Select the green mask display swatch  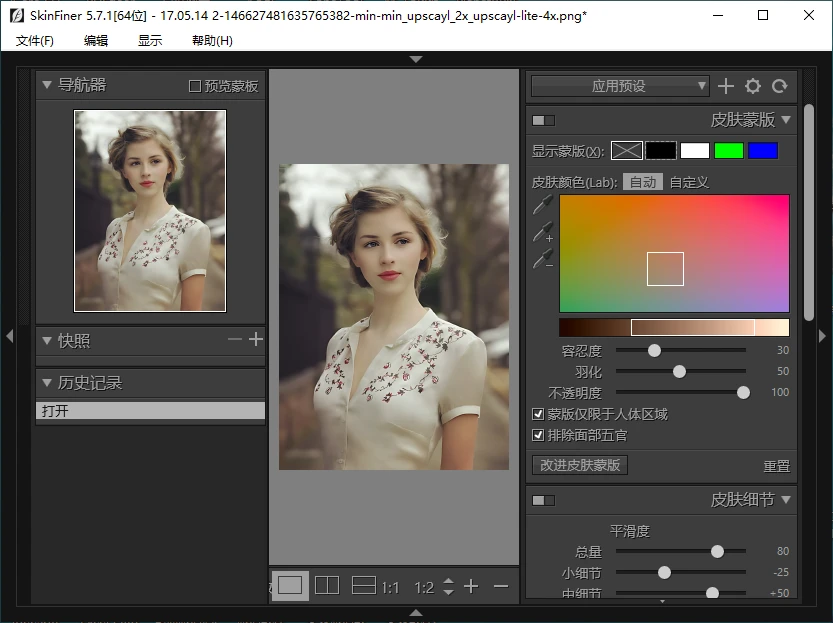click(x=729, y=149)
